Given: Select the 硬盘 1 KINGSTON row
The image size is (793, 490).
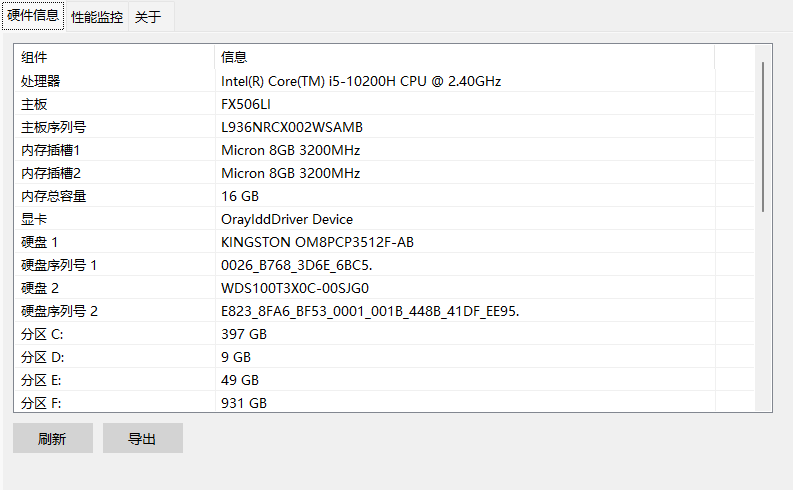Looking at the screenshot, I should point(384,242).
